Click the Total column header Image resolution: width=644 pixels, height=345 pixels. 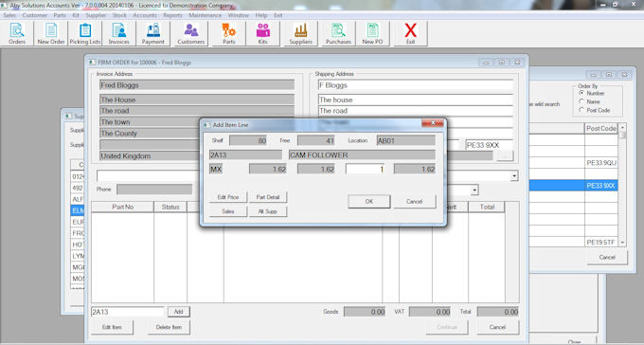(487, 207)
